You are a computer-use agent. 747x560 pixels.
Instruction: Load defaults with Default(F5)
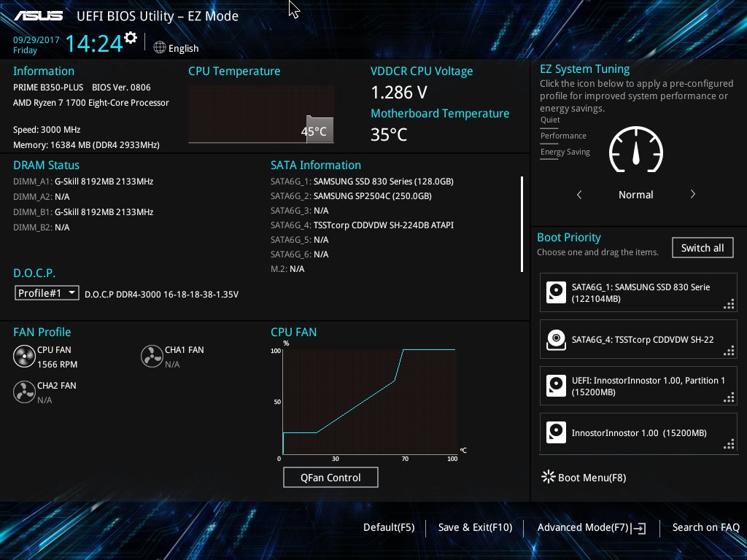click(x=389, y=527)
